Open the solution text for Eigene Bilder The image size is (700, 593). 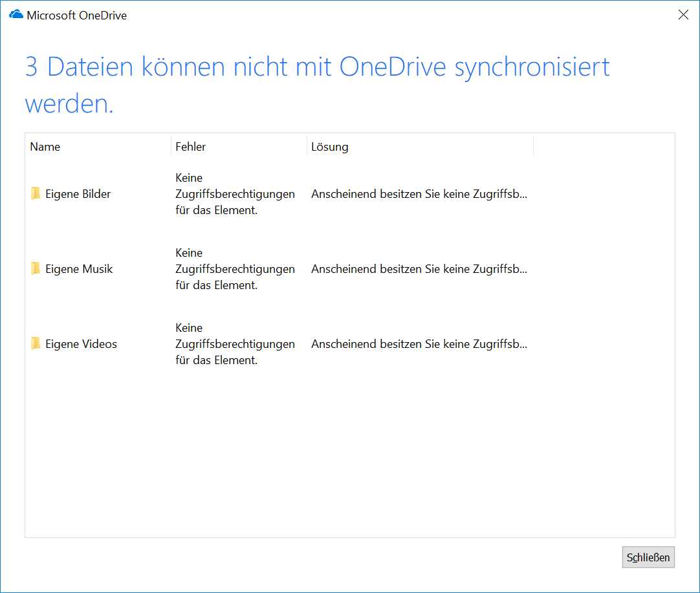(419, 194)
